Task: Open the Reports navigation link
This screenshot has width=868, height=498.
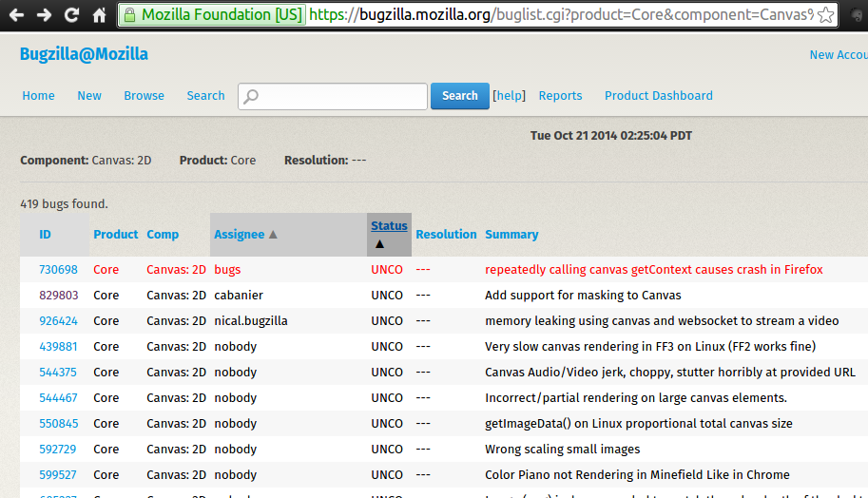Action: 560,96
